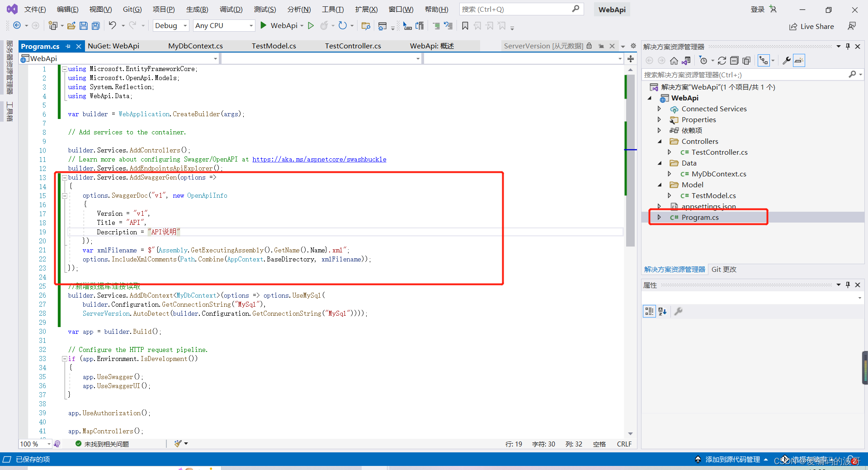Image resolution: width=868 pixels, height=470 pixels.
Task: Restart the application via restart icon
Action: tap(342, 26)
